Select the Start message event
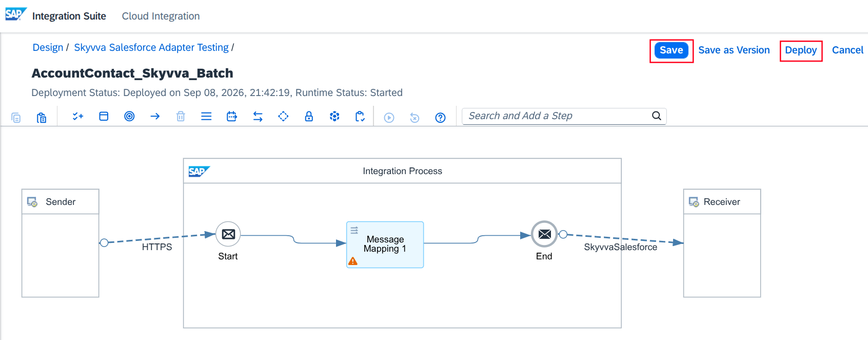868x340 pixels. 228,234
